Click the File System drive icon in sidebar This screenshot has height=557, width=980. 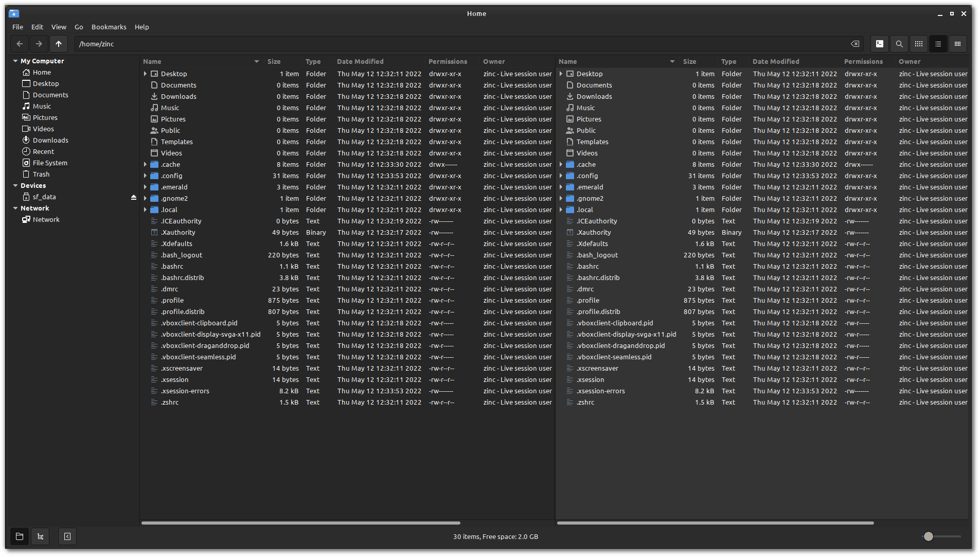pos(26,163)
